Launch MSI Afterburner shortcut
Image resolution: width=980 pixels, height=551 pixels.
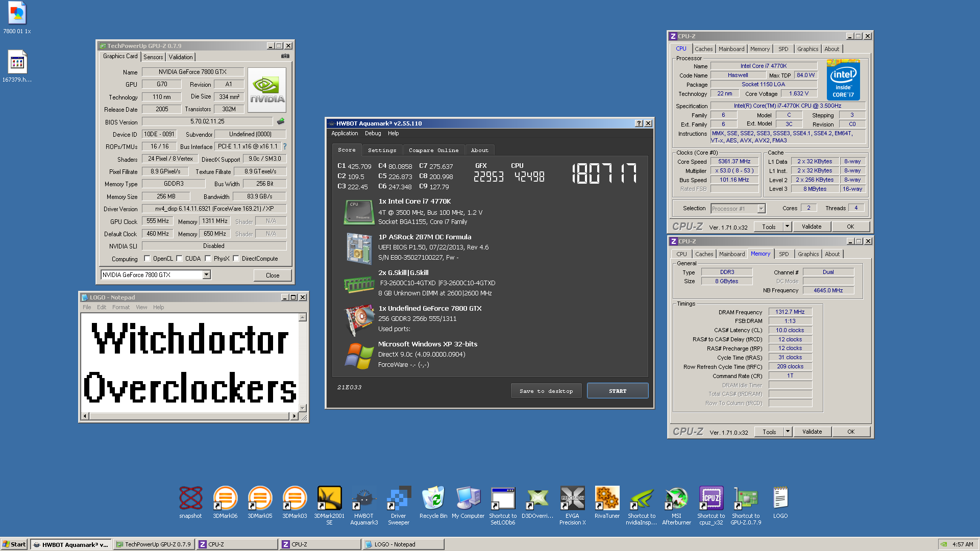676,505
